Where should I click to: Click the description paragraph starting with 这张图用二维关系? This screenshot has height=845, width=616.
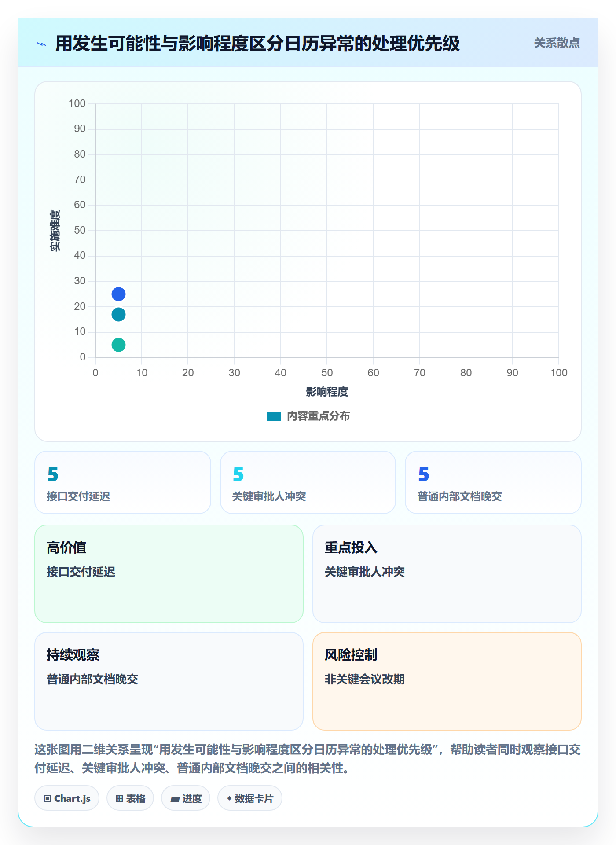pos(308,759)
